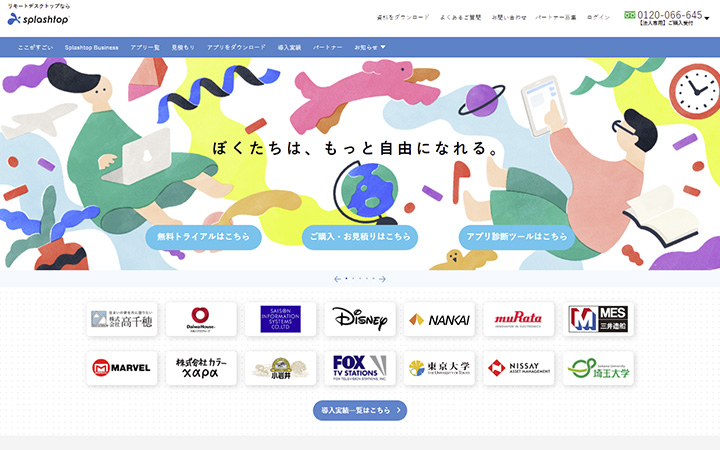Select the NISSAY Asset Management logo

(x=518, y=368)
